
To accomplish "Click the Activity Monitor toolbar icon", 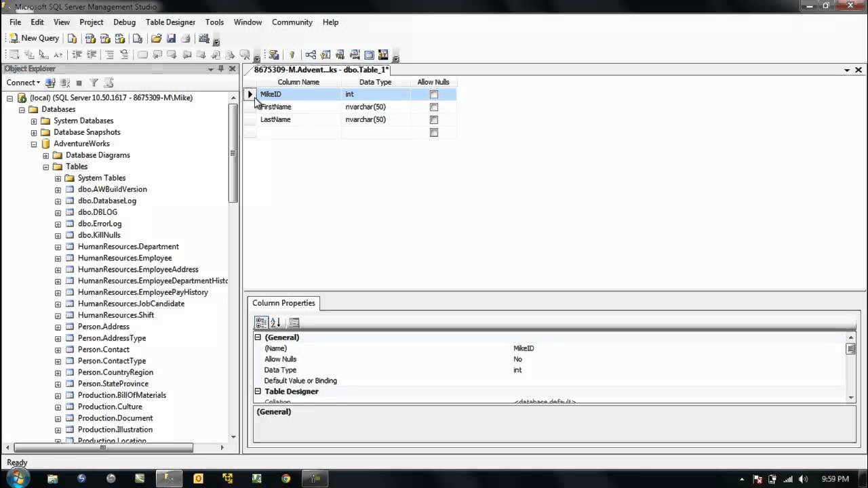I will pyautogui.click(x=204, y=39).
